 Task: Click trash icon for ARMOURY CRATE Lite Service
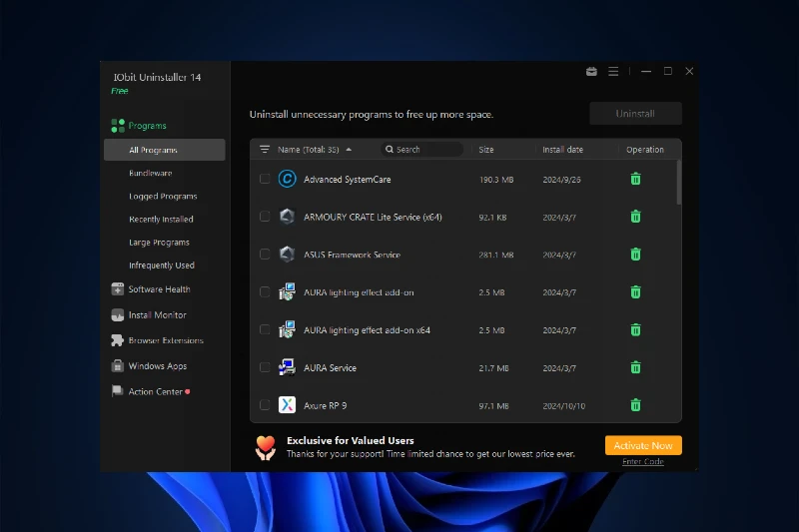coord(635,217)
